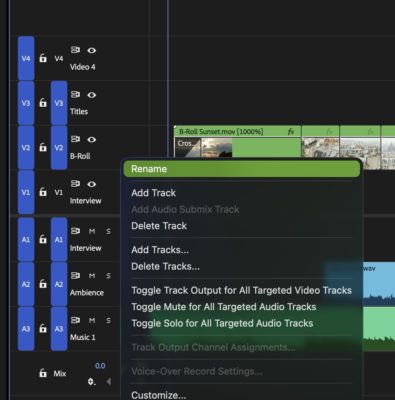Open Customize... from context menu
The height and width of the screenshot is (400, 395).
tap(242, 395)
